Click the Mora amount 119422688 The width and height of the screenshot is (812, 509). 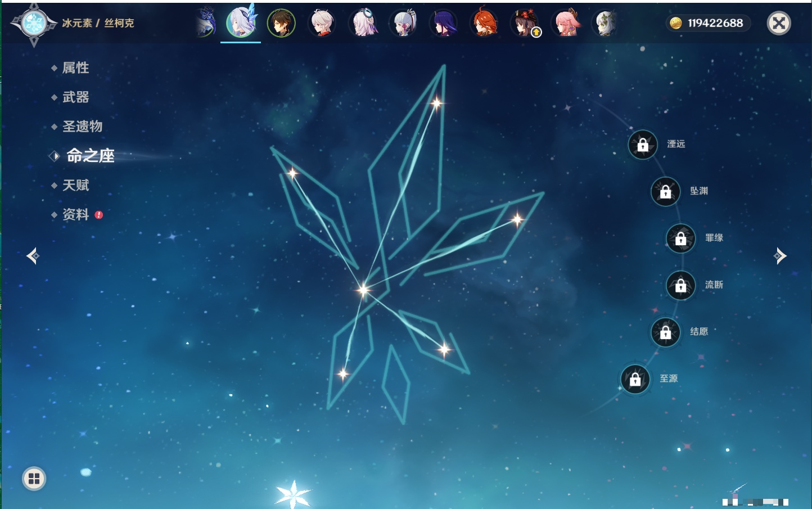715,23
